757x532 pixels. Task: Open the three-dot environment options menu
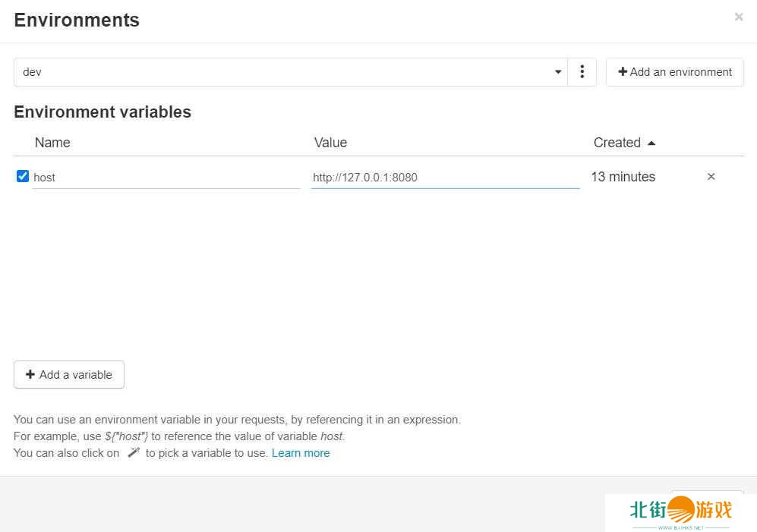pyautogui.click(x=582, y=72)
